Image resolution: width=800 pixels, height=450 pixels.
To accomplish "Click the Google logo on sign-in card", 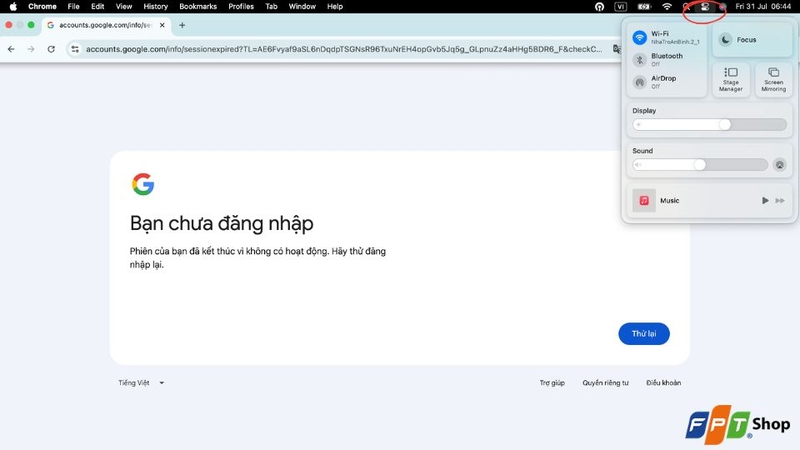I will [x=143, y=184].
